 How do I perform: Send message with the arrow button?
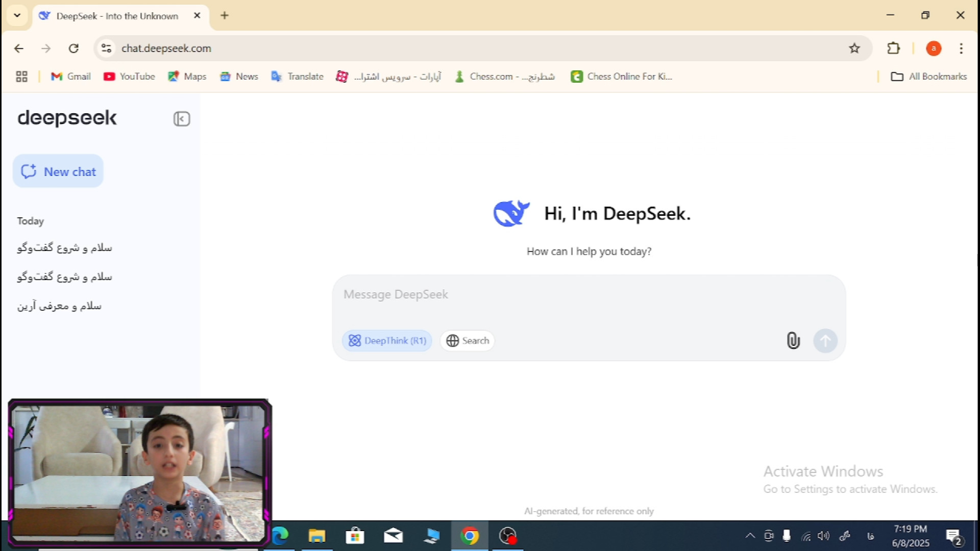pos(825,340)
